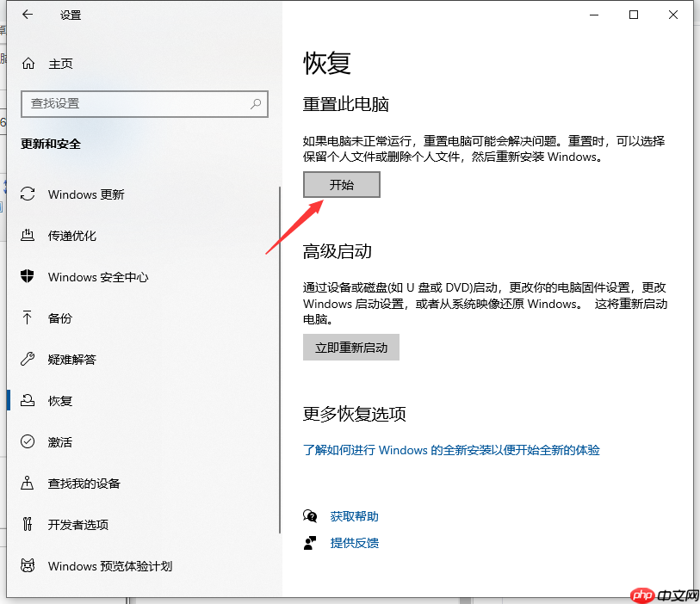700x604 pixels.
Task: Open the home icon next to 主页
Action: click(28, 64)
